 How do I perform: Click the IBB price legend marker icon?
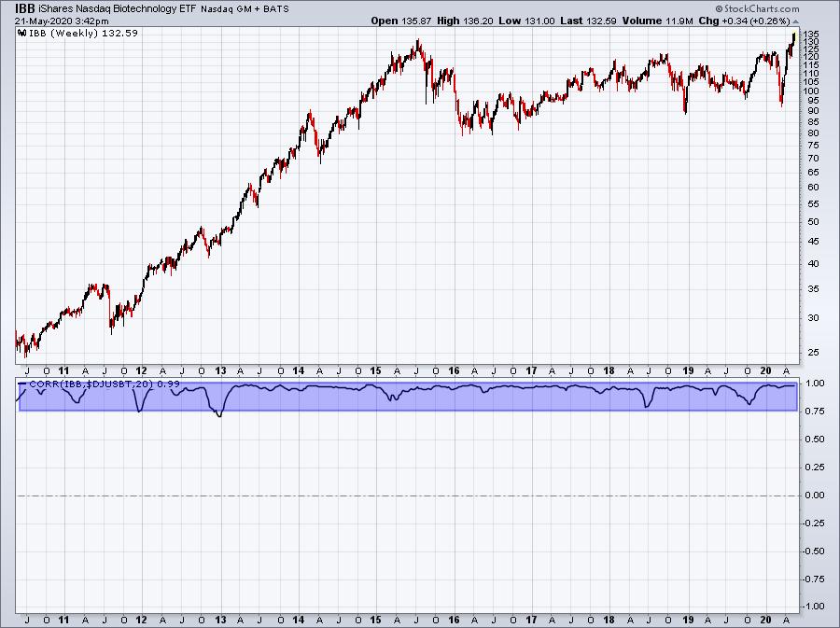pos(22,33)
